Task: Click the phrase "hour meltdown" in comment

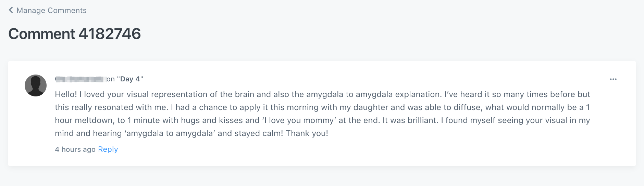Action: coord(84,120)
